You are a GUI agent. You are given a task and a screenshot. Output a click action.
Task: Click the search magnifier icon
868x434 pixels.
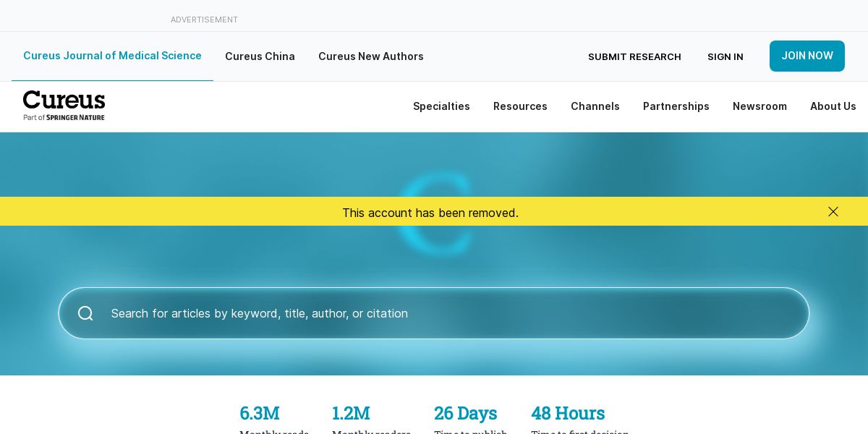coord(85,313)
